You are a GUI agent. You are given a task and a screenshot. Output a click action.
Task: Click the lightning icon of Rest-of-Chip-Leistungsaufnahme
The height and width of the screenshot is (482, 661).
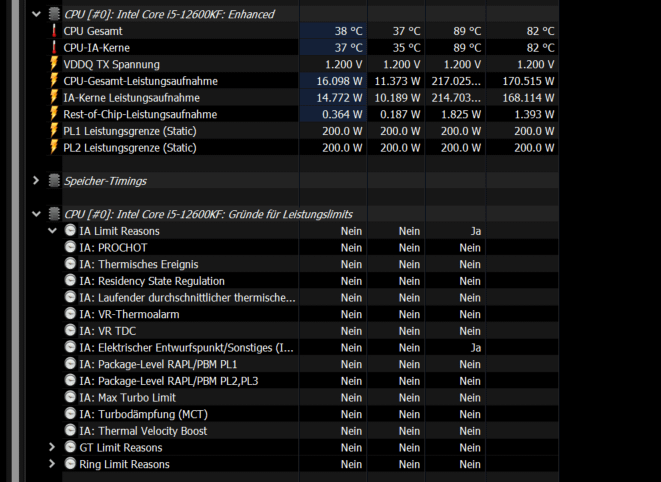[54, 114]
